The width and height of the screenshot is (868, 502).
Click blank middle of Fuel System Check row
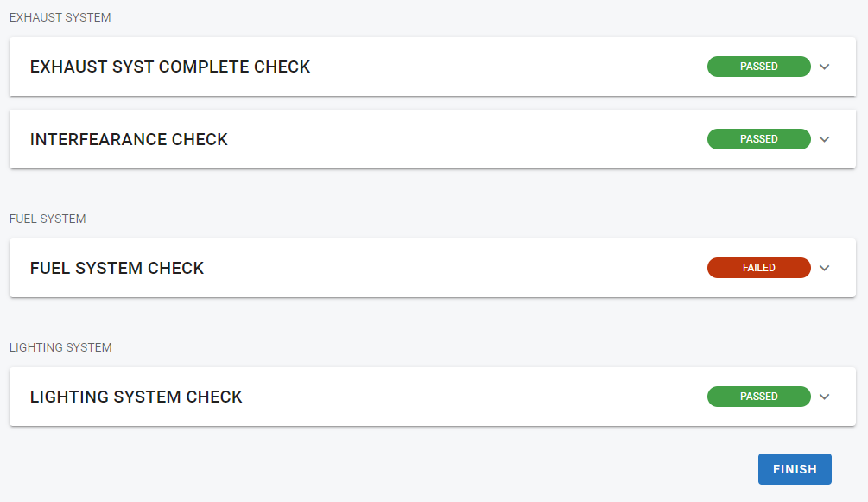point(458,268)
